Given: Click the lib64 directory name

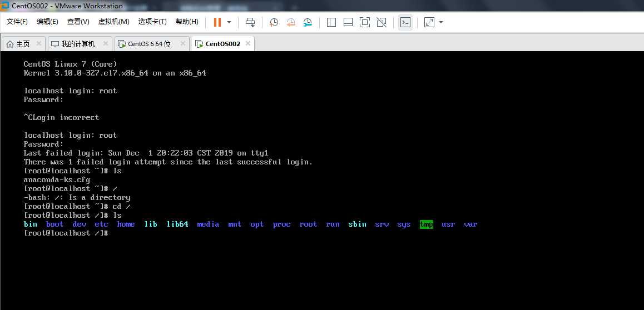Looking at the screenshot, I should [x=177, y=224].
